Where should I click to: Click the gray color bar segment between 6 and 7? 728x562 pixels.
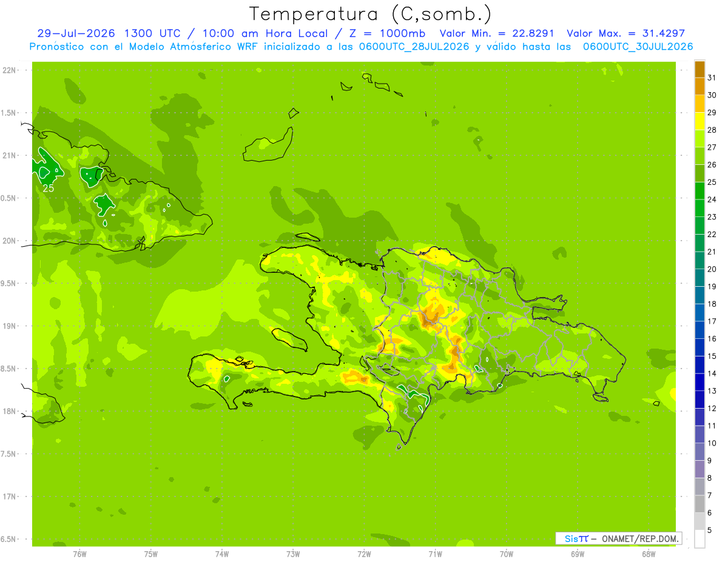pos(699,504)
